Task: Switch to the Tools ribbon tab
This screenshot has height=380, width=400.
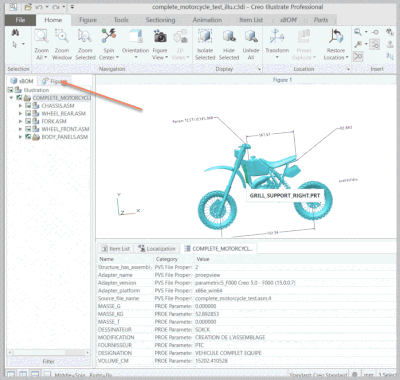Action: coord(121,20)
